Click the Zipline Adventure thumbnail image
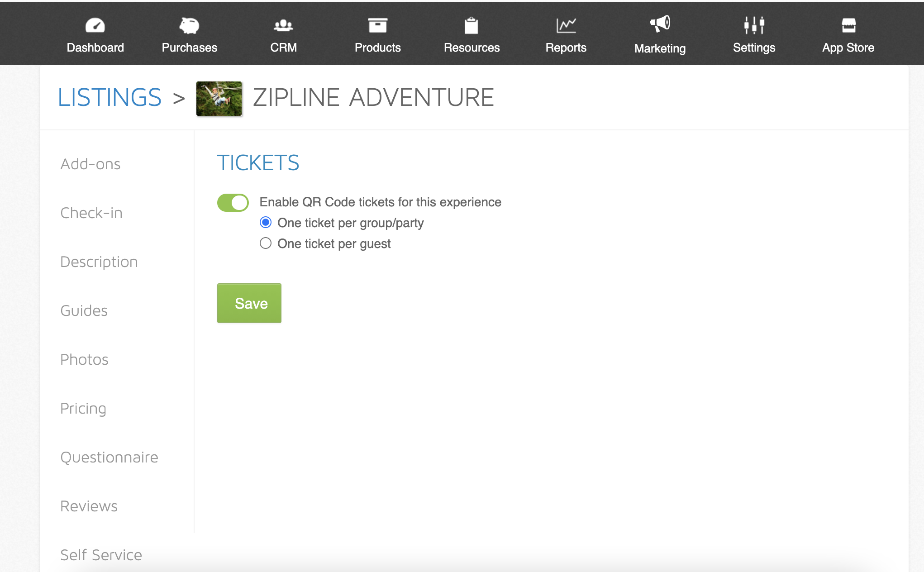The width and height of the screenshot is (924, 572). click(219, 99)
